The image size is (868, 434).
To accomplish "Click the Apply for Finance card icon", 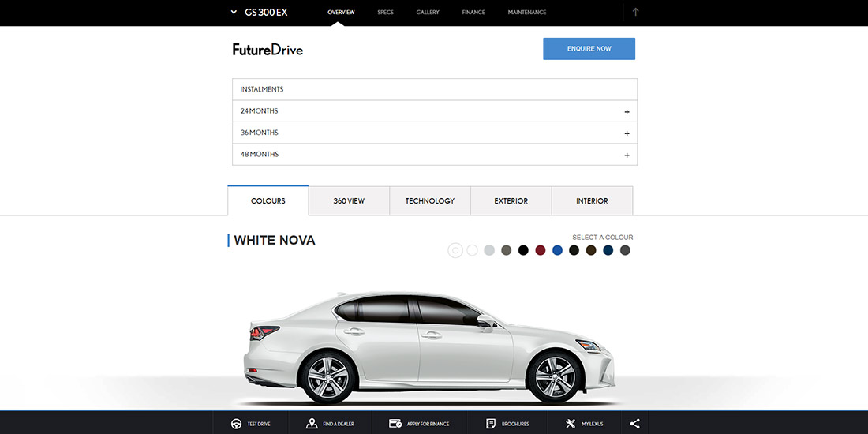I will (395, 424).
